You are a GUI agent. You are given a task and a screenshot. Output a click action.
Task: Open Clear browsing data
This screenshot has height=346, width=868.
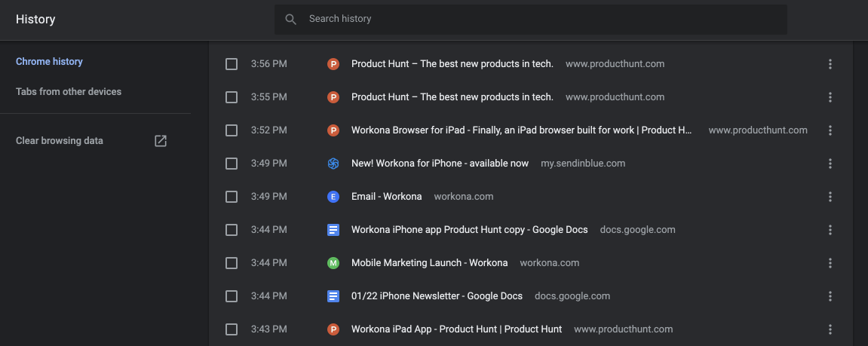point(60,141)
